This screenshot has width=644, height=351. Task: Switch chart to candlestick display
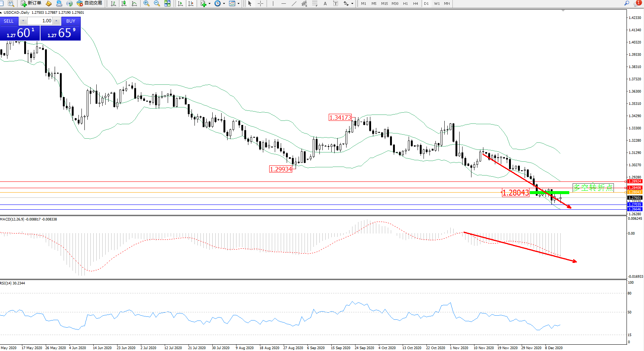pyautogui.click(x=124, y=3)
